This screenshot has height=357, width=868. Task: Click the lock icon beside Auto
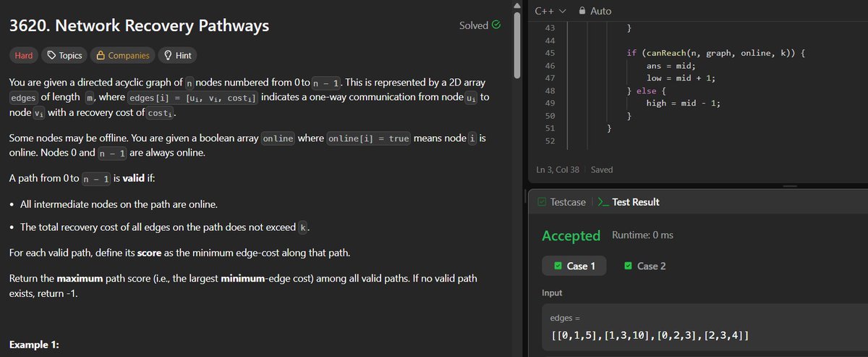point(583,11)
